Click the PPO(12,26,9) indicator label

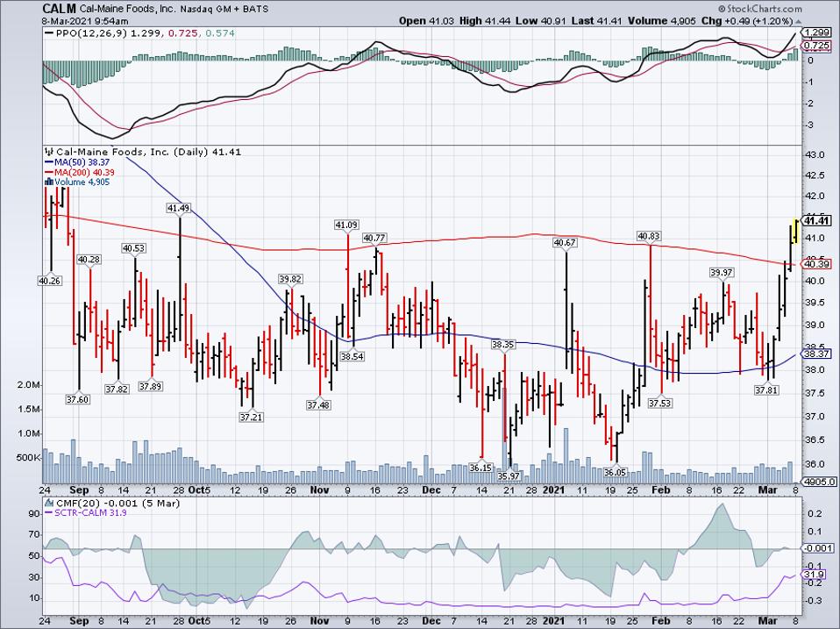[90, 33]
